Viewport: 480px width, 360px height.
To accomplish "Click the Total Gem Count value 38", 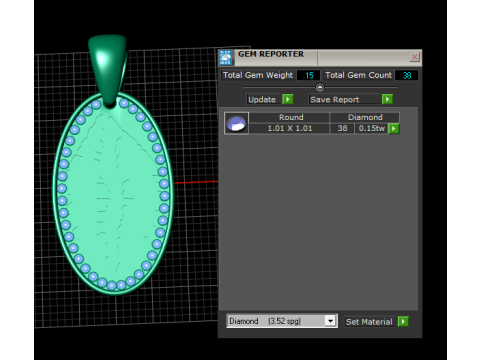I will point(406,75).
